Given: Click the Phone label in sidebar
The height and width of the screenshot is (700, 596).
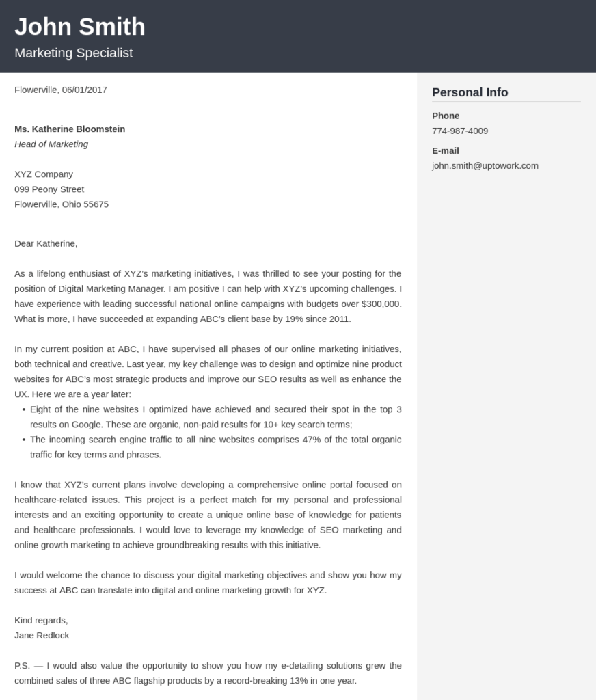Looking at the screenshot, I should (x=446, y=116).
